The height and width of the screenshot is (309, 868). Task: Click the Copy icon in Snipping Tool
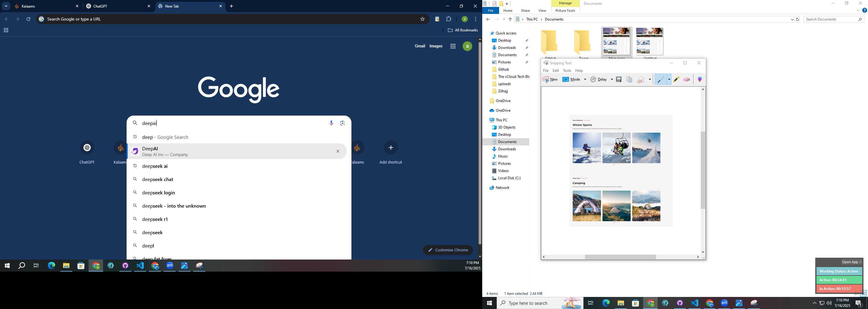[629, 80]
